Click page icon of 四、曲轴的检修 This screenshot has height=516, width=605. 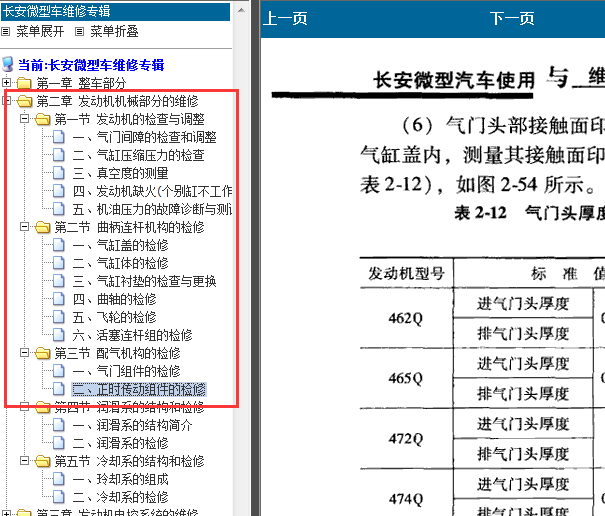click(x=59, y=299)
